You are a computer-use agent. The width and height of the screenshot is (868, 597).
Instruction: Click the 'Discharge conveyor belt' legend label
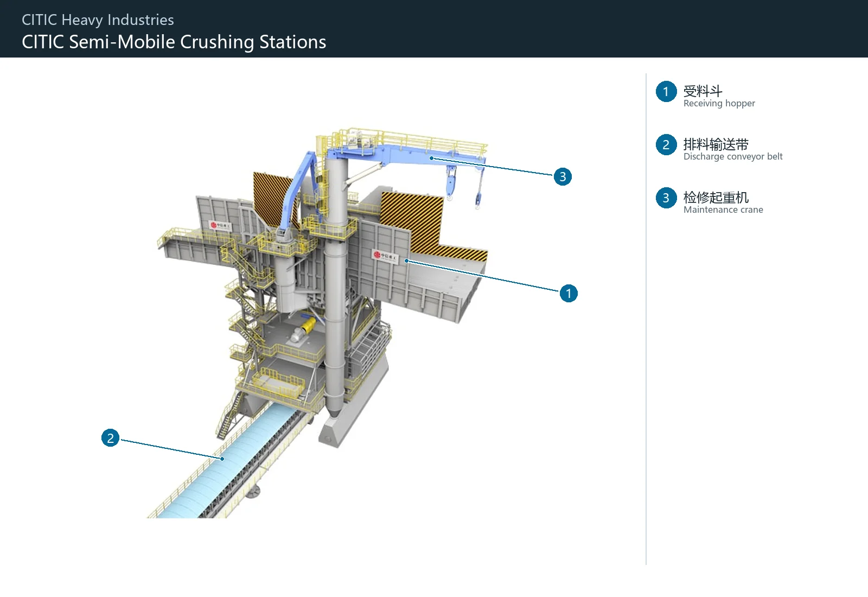coord(733,156)
